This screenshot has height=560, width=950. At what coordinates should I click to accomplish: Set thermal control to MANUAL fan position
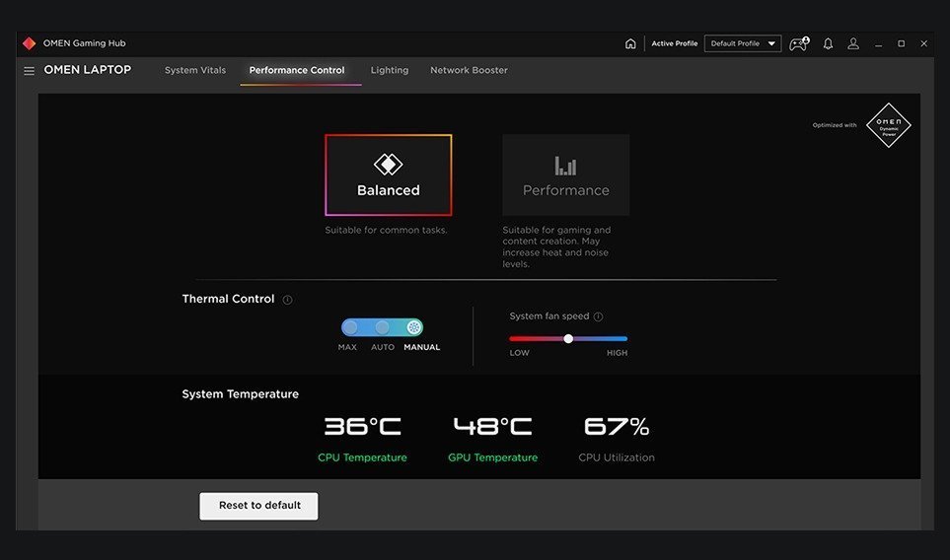click(x=413, y=327)
